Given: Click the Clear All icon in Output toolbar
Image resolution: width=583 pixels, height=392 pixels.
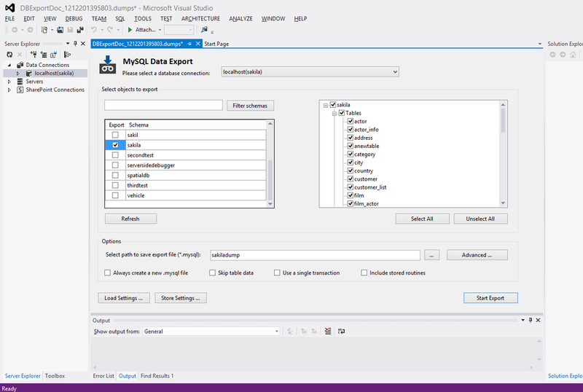Looking at the screenshot, I should [x=327, y=331].
